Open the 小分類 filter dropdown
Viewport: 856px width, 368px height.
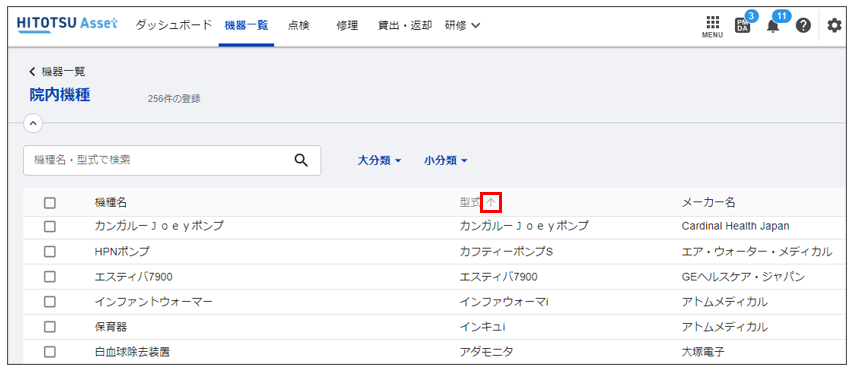[446, 161]
